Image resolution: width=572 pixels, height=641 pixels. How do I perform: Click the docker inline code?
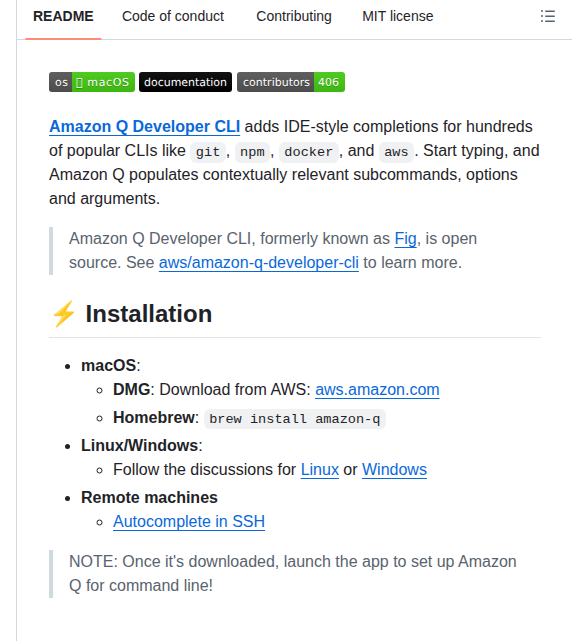(x=309, y=152)
